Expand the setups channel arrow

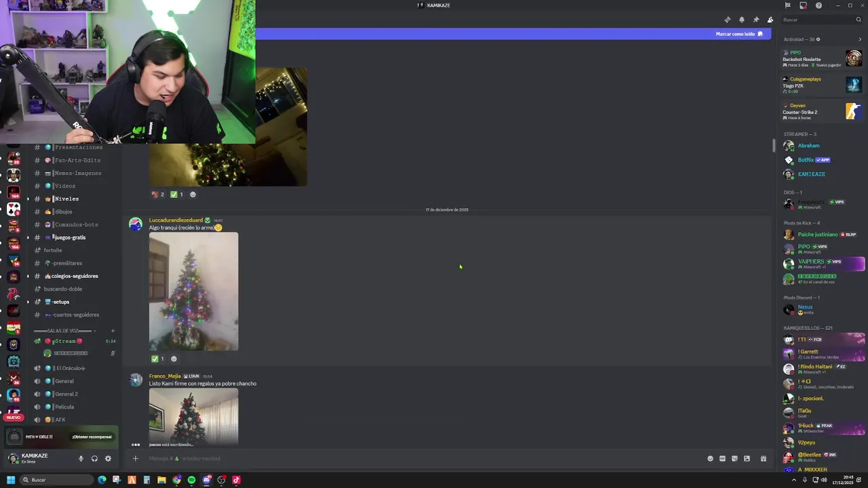[28, 302]
